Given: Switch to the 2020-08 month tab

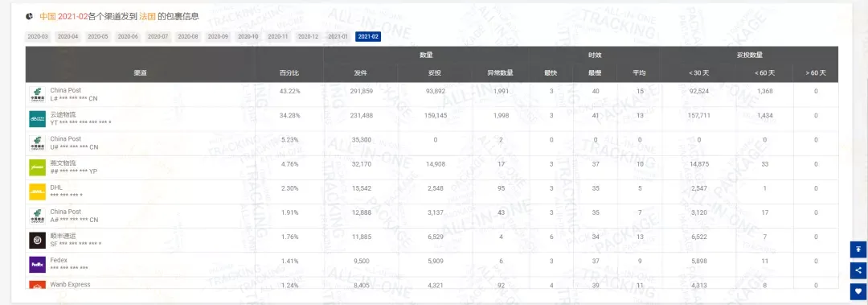Looking at the screenshot, I should 187,36.
